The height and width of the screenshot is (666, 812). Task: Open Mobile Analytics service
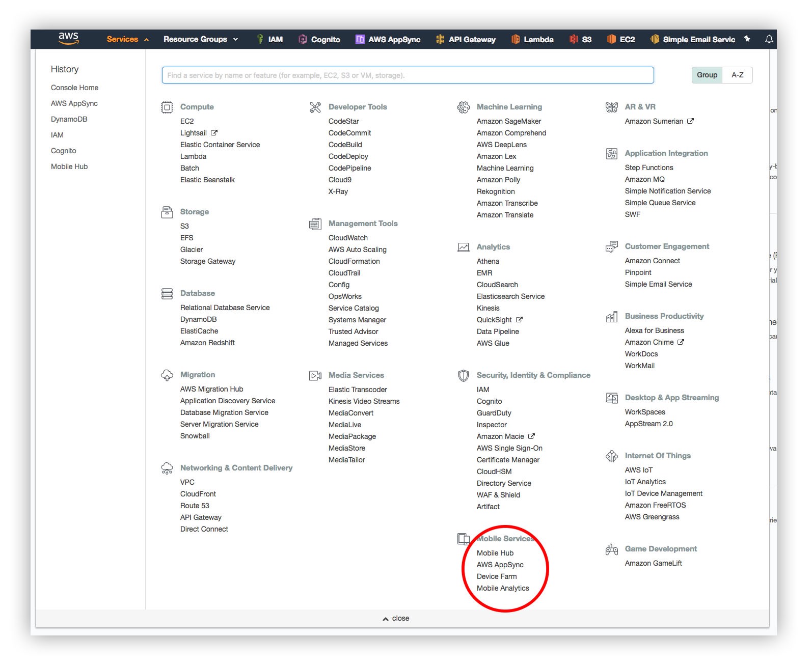coord(503,588)
